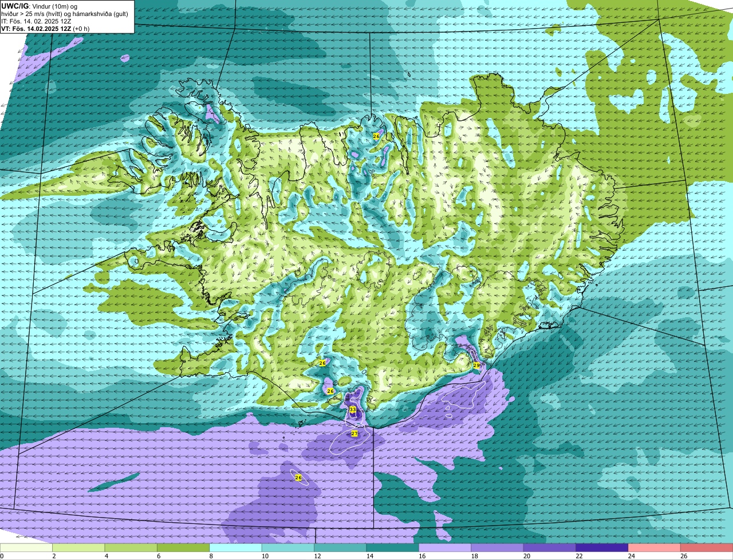This screenshot has height=560, width=733.
Task: Pick the light pink 24–26 legend swatch
Action: (x=655, y=548)
